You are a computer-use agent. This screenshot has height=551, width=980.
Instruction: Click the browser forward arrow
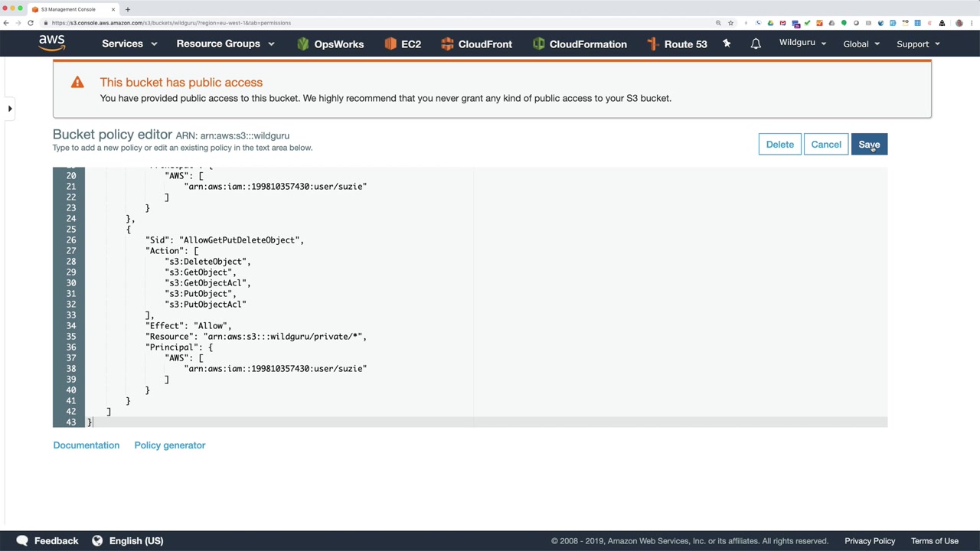pyautogui.click(x=18, y=23)
